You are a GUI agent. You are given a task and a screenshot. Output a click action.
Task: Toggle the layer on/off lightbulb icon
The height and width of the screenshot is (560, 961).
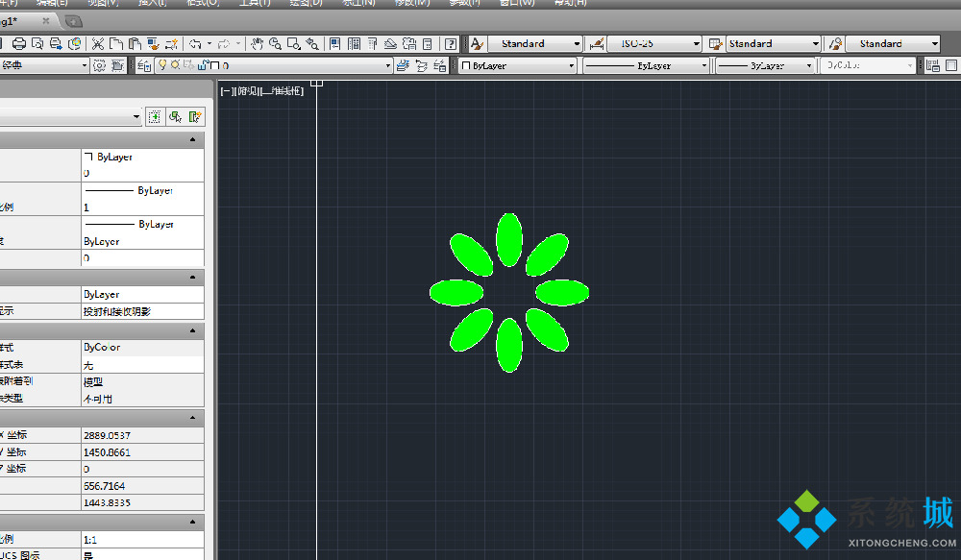click(162, 65)
